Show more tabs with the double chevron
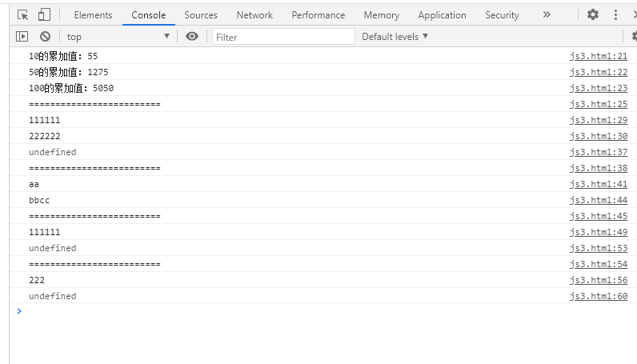637x364 pixels. coord(547,15)
